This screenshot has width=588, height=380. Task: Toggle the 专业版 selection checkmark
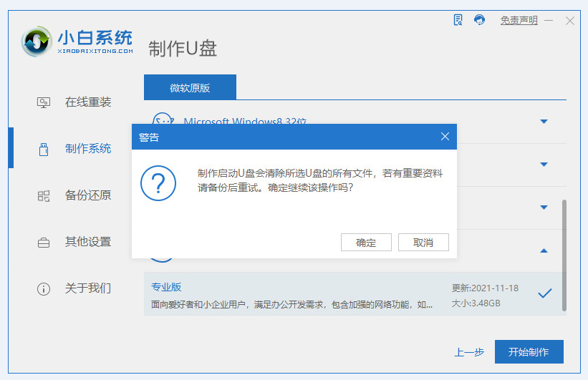544,293
